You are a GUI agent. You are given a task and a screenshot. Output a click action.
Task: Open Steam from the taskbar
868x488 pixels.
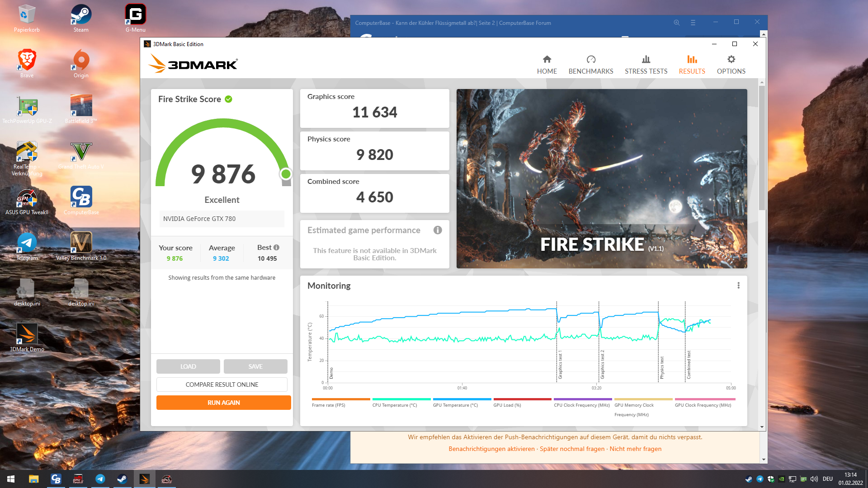(x=122, y=479)
